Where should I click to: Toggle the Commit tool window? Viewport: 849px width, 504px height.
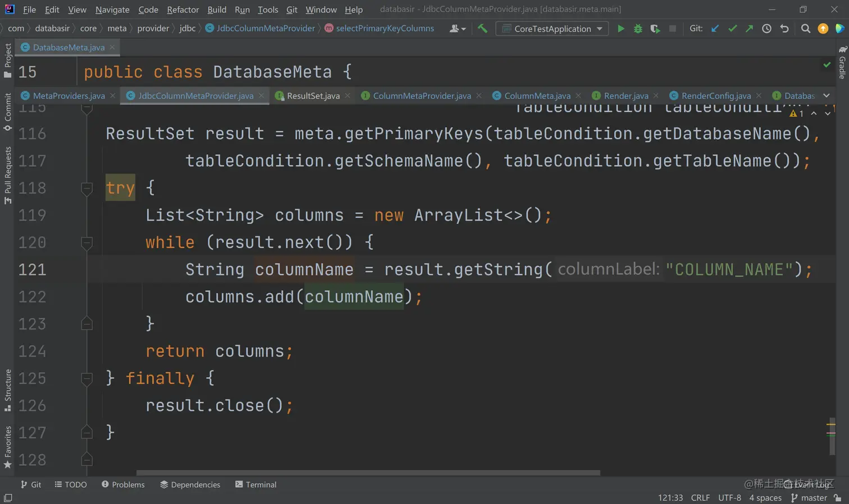tap(8, 112)
